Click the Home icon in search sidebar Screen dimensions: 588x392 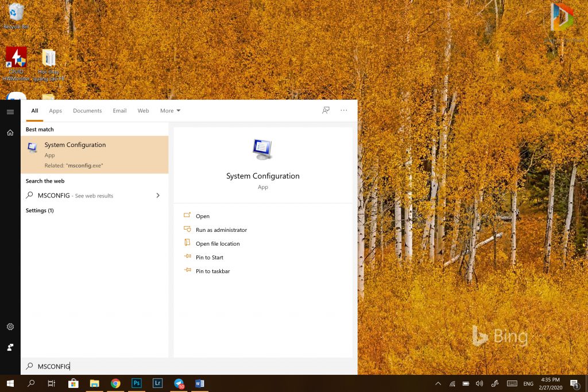point(10,133)
